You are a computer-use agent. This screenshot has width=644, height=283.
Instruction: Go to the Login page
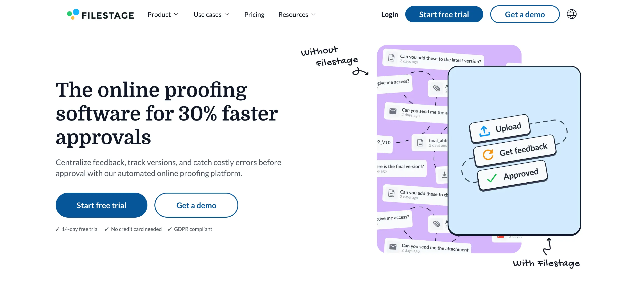click(x=389, y=14)
